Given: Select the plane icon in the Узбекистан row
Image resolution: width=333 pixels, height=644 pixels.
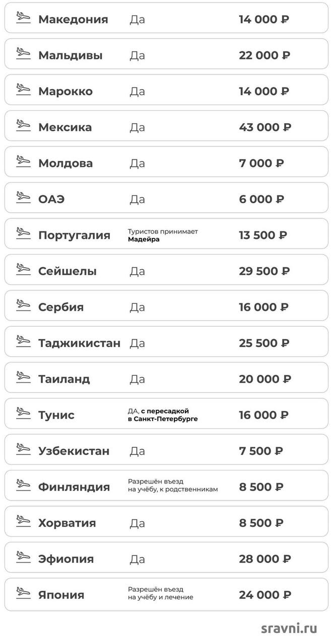Looking at the screenshot, I should (x=23, y=449).
